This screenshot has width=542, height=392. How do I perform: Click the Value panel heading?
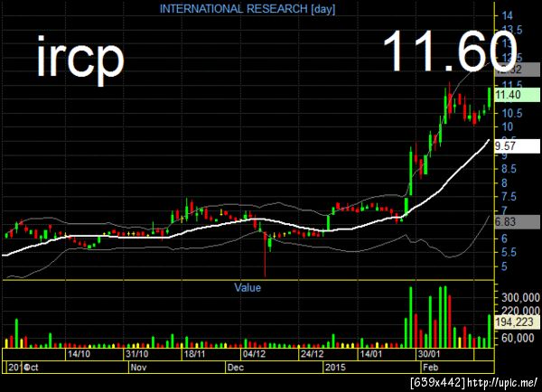248,287
